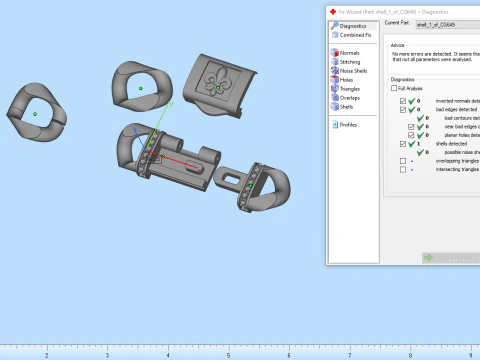Uncheck the shells detected checkbox
Viewport: 480px width, 360px height.
click(403, 144)
